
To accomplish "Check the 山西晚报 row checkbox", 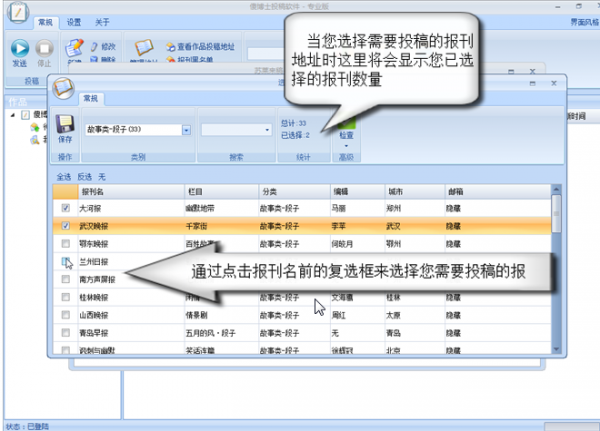I will [x=66, y=315].
